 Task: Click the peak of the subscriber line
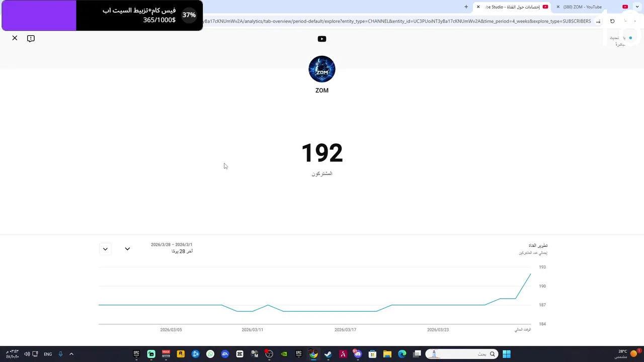pyautogui.click(x=530, y=274)
